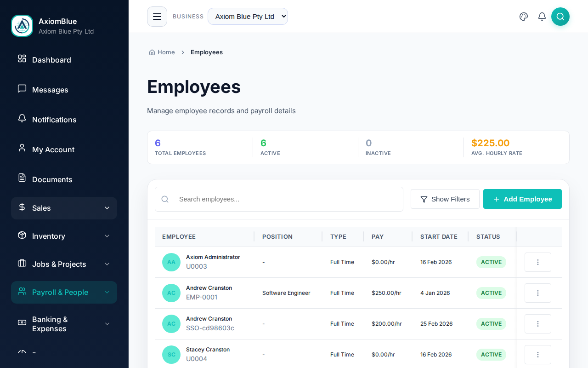The image size is (588, 368).
Task: Click the plus icon on Add Employee
Action: (x=497, y=199)
